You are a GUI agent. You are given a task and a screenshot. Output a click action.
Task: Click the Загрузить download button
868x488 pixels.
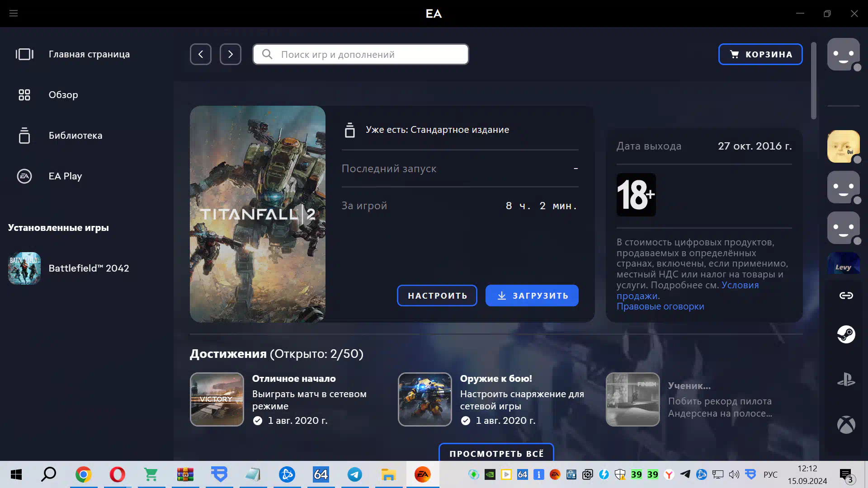click(x=532, y=296)
